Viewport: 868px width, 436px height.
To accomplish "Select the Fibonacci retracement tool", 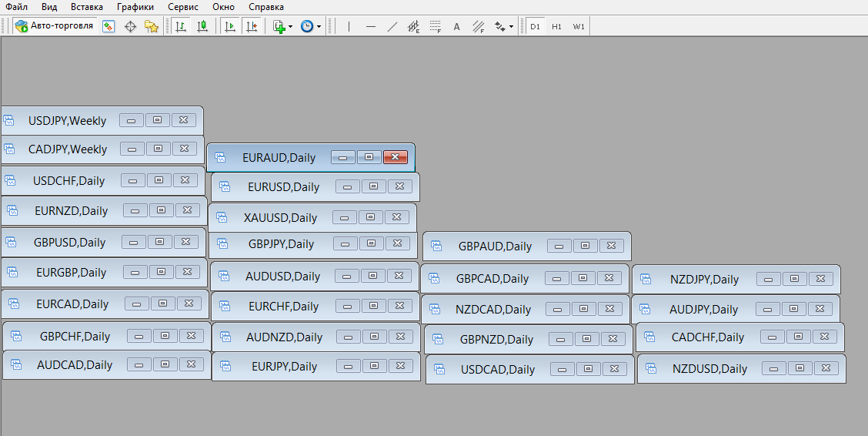I will pyautogui.click(x=435, y=26).
